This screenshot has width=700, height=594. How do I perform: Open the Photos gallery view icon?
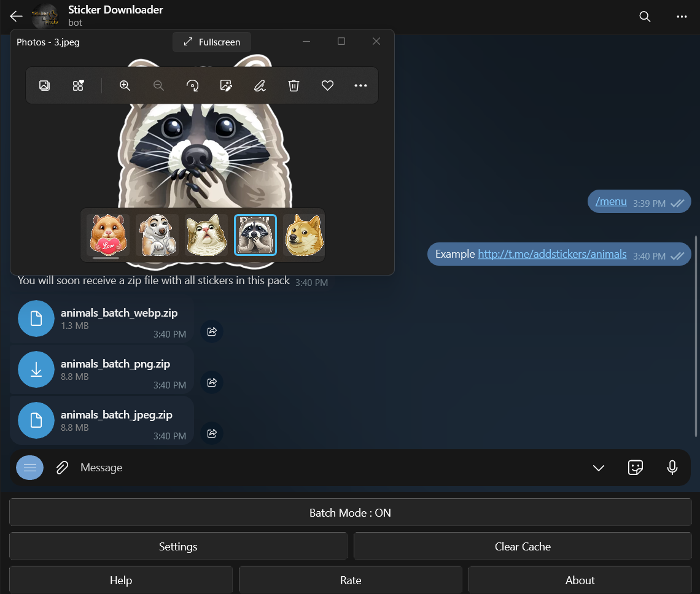click(x=44, y=85)
